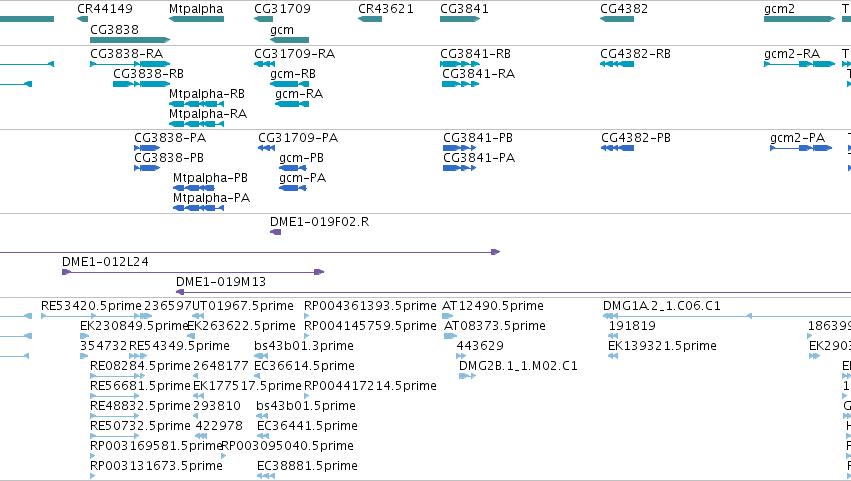
Task: Click the RP004145759.5prime EST label
Action: (x=370, y=326)
